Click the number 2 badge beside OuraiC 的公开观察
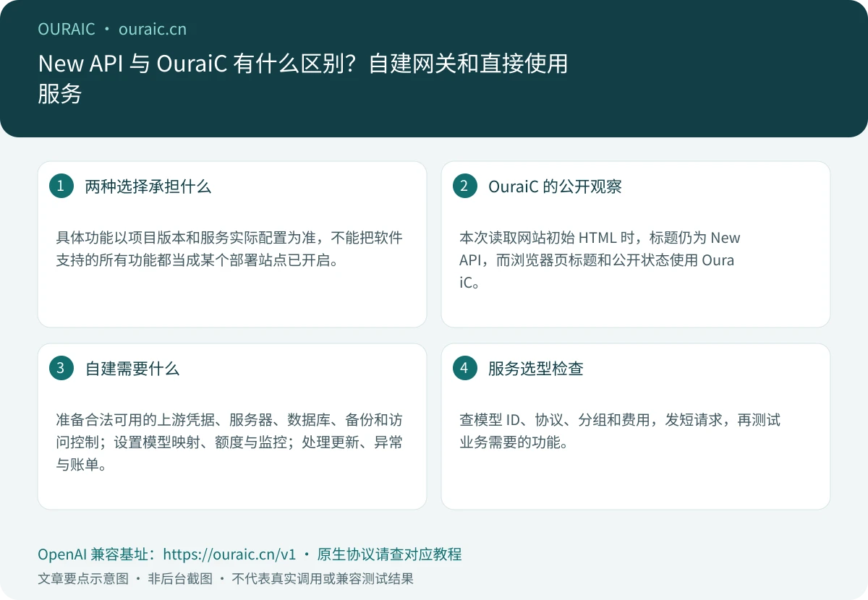The height and width of the screenshot is (600, 868). [464, 186]
